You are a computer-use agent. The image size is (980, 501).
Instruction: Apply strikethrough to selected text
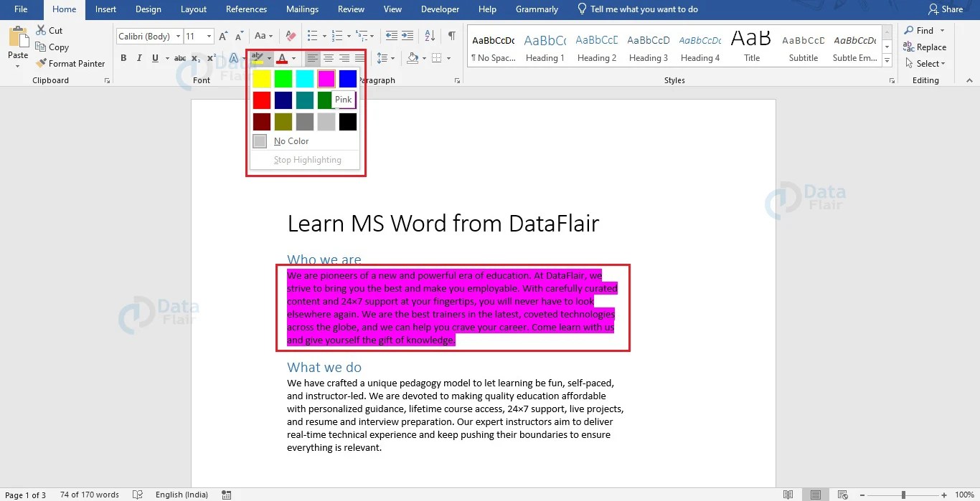(181, 57)
